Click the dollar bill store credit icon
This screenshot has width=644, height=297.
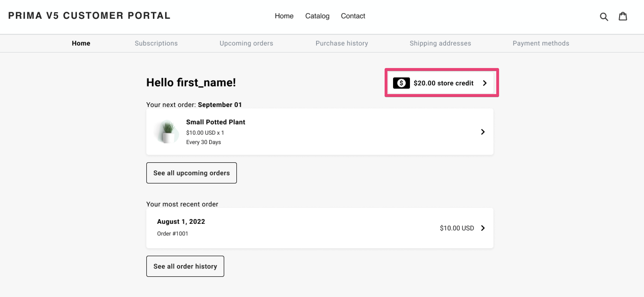pyautogui.click(x=401, y=83)
